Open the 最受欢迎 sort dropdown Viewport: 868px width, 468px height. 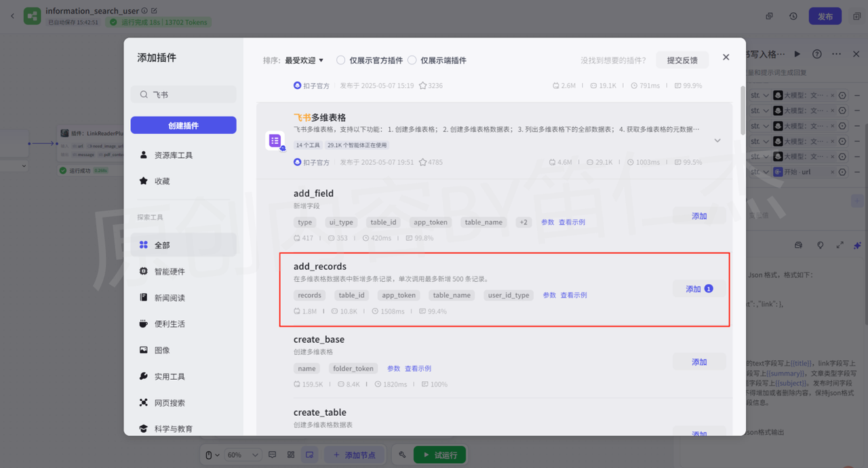[304, 60]
